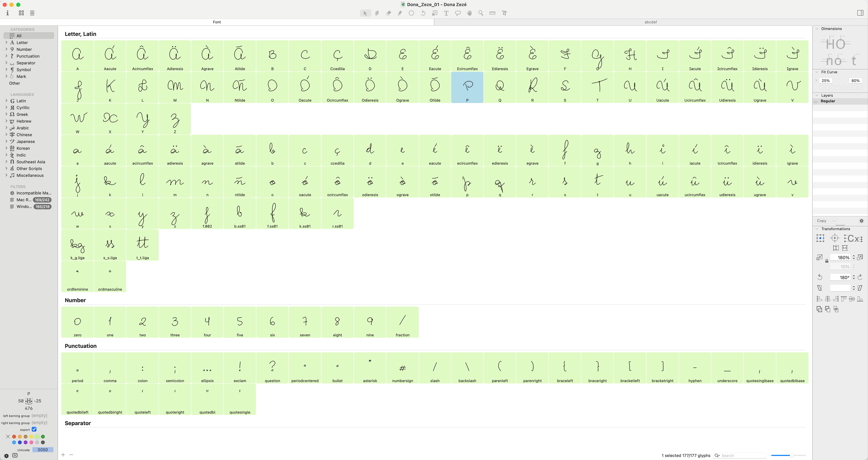
Task: Expand the Southeast Asia language group
Action: click(6, 162)
